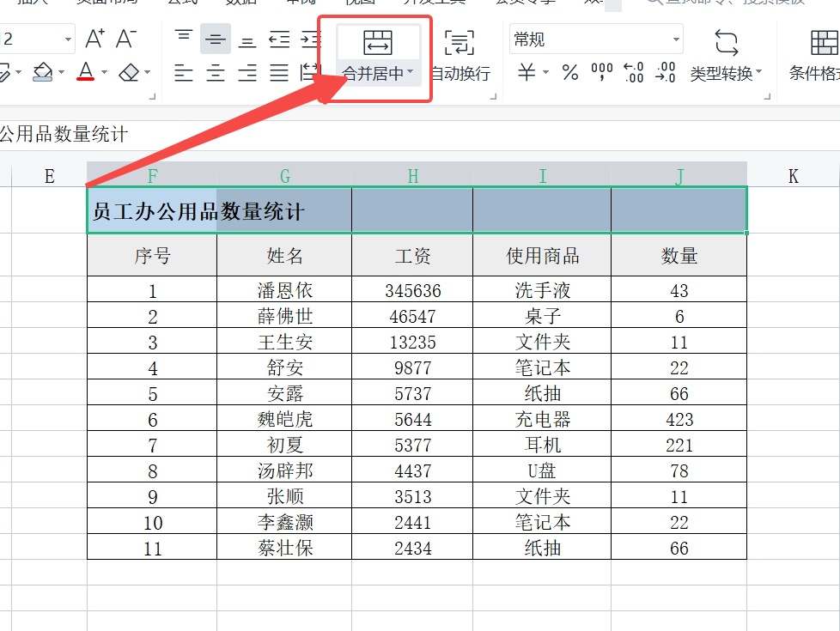Select the cell with 345636
Image resolution: width=840 pixels, height=631 pixels.
(412, 290)
